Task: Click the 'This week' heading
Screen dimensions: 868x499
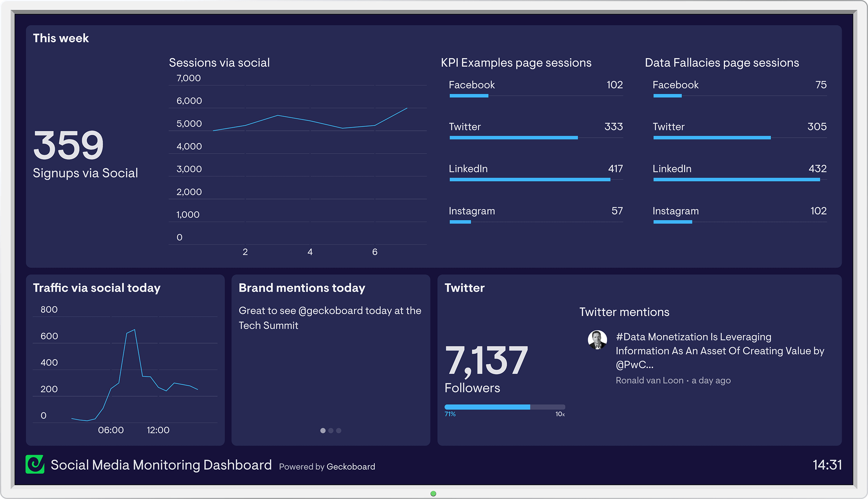Action: (x=61, y=38)
